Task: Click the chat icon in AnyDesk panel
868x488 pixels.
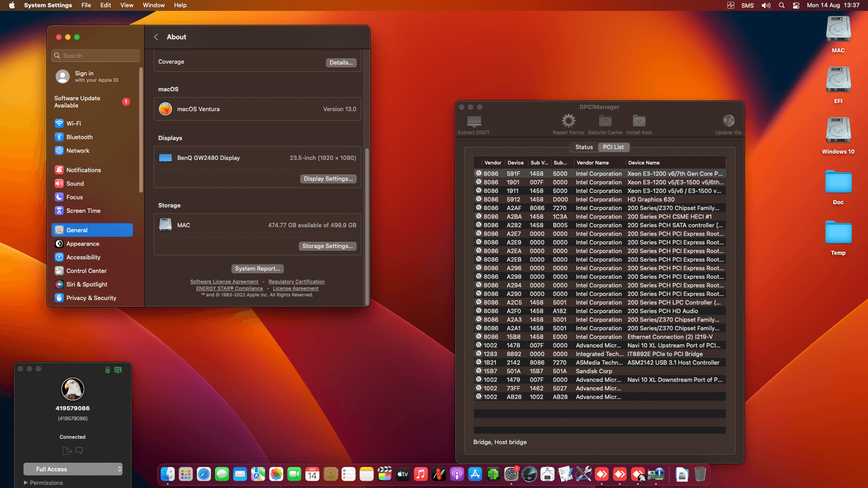Action: 79,450
